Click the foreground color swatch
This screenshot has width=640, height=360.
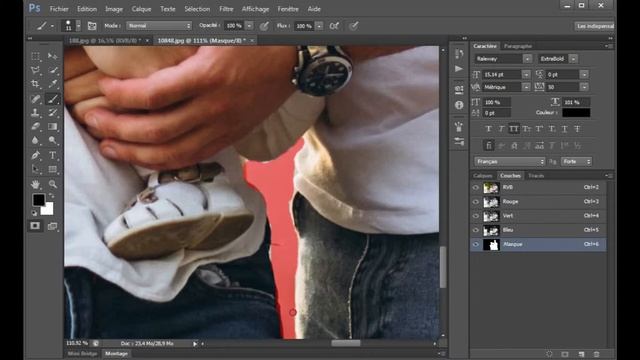point(38,200)
